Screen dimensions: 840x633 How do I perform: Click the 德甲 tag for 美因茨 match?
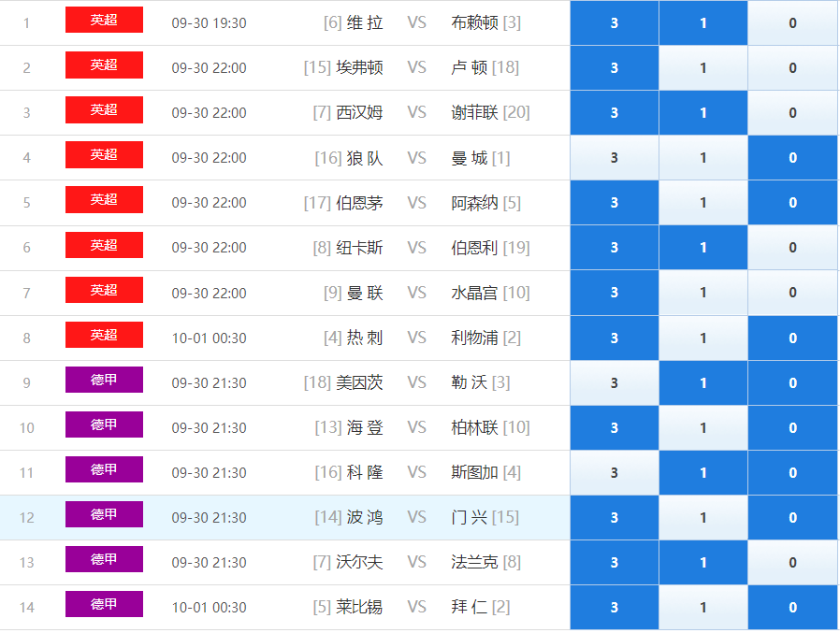point(104,380)
